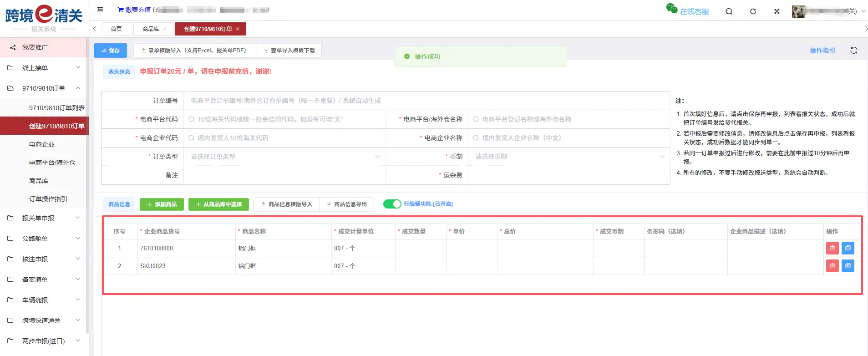Click the 铝门框 name cell in row 2
Viewport: 868px width, 356px height.
coord(284,266)
